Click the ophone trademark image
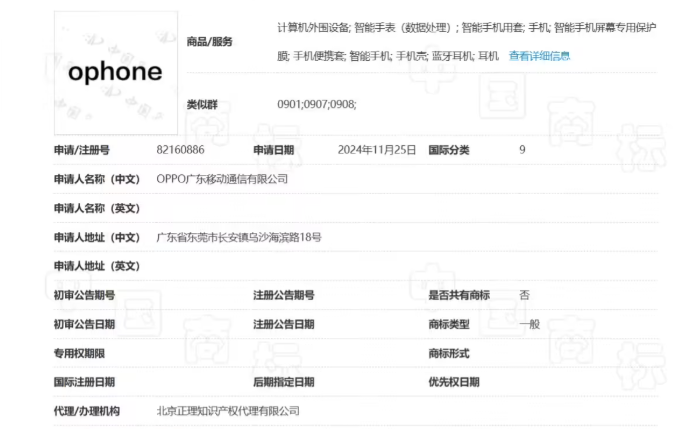 [116, 73]
